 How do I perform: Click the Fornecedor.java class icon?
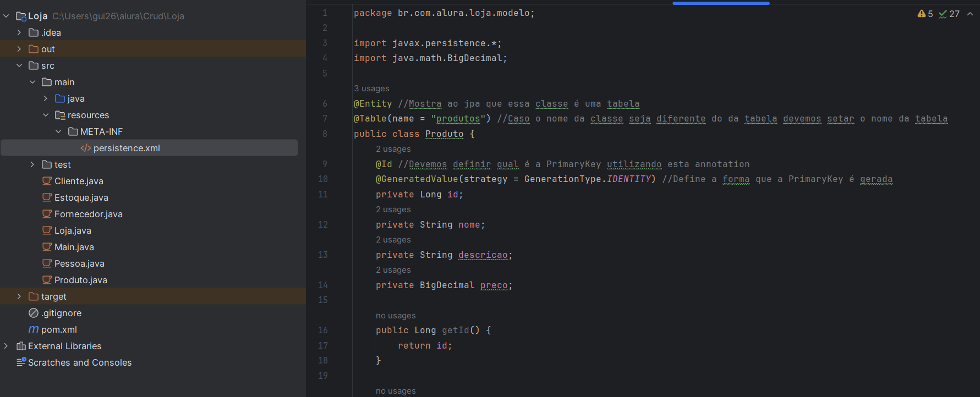pyautogui.click(x=47, y=214)
